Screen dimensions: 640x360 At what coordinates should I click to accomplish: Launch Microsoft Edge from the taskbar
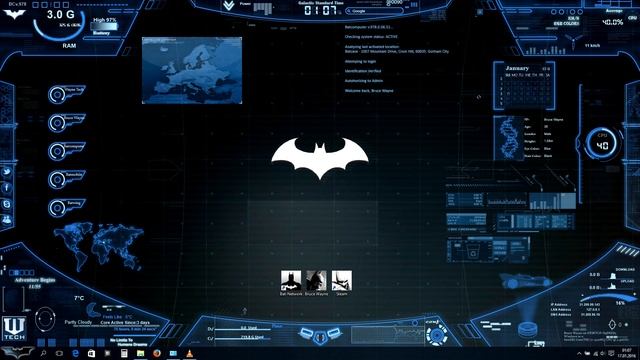(76, 353)
